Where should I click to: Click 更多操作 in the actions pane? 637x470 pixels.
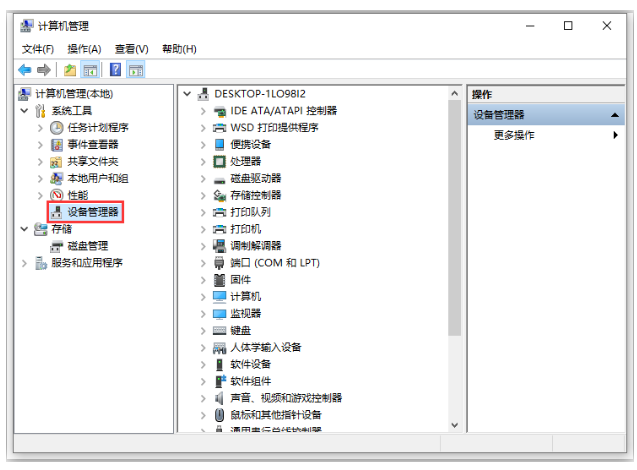pyautogui.click(x=514, y=135)
